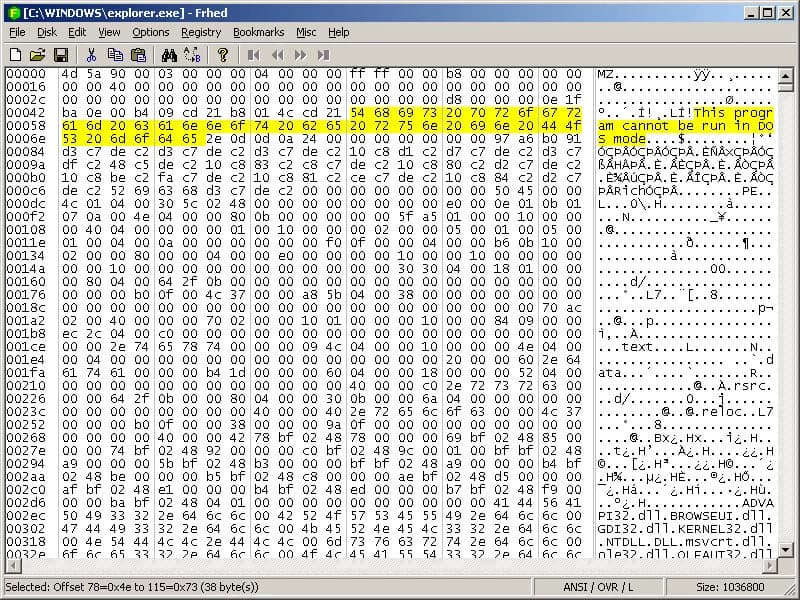The image size is (800, 600).
Task: Click the question mark help icon
Action: 222,54
